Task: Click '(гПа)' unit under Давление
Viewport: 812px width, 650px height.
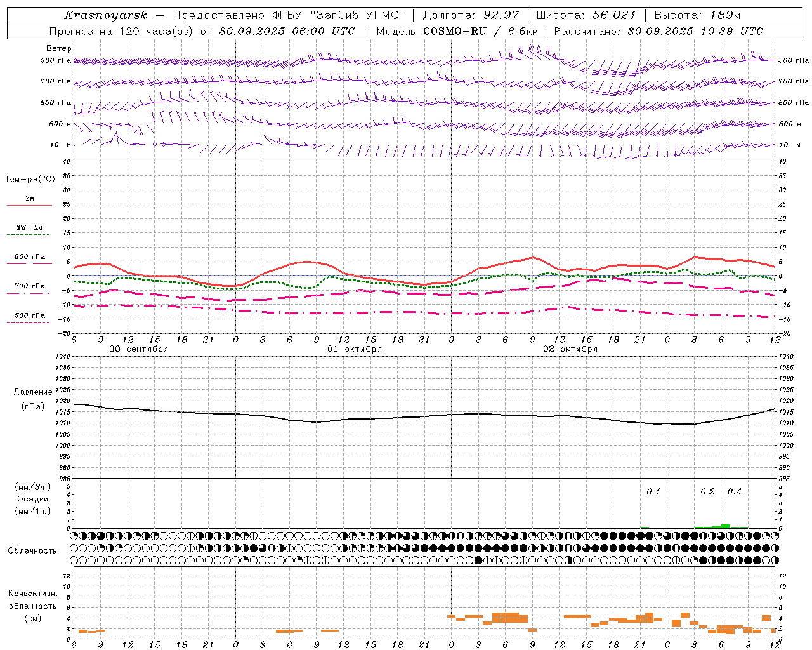Action: tap(33, 406)
